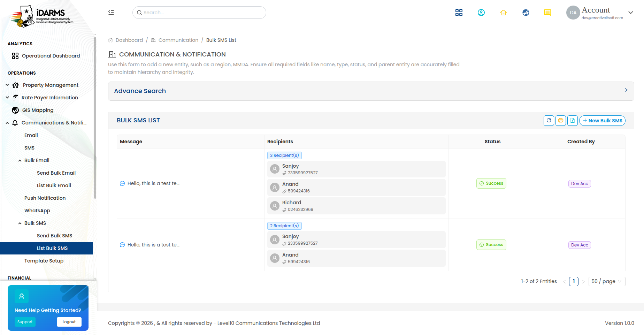Open the yellow messages chat icon
Viewport: 644px width, 335px height.
(547, 13)
